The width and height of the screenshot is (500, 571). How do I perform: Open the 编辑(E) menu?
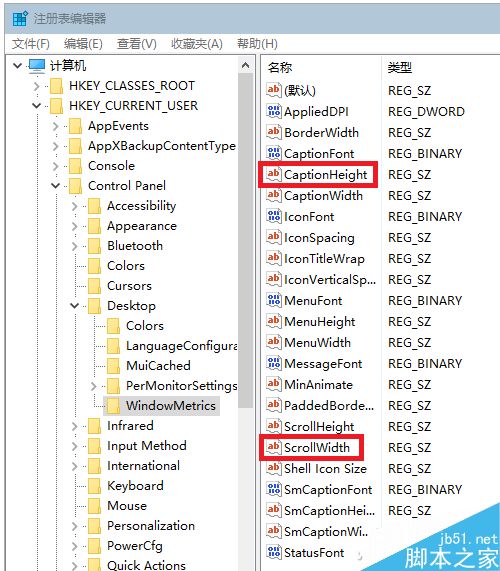(83, 44)
